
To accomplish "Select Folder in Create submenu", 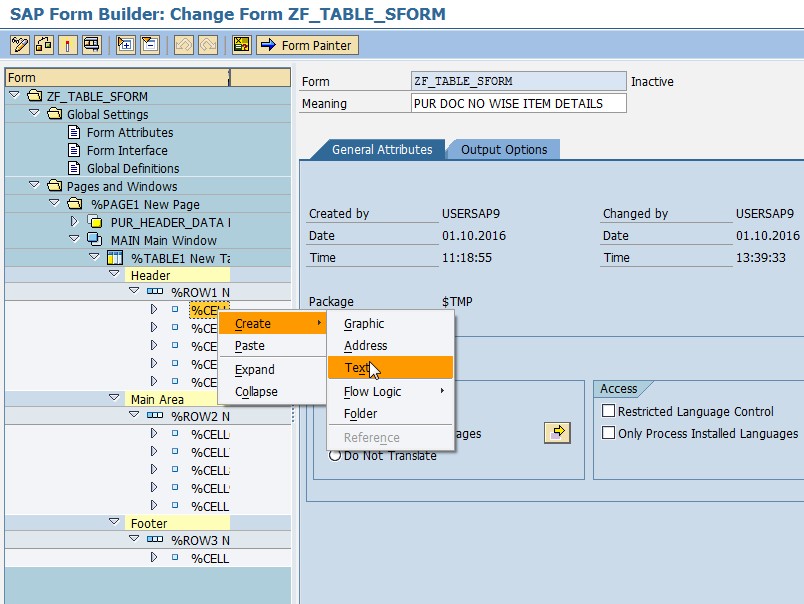I will [390, 413].
